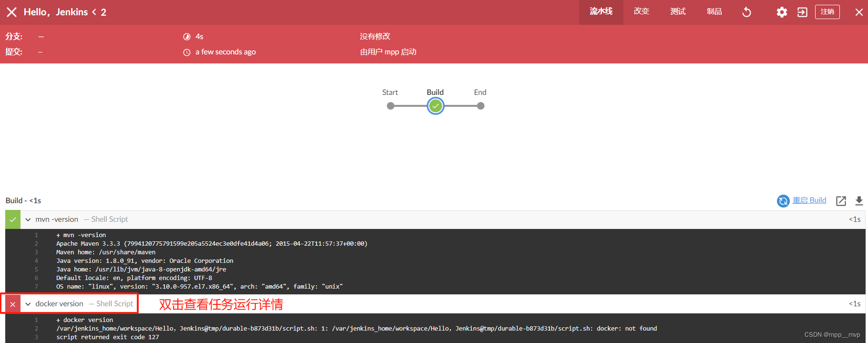
Task: Click the clock icon beside a few seconds ago
Action: (x=187, y=52)
